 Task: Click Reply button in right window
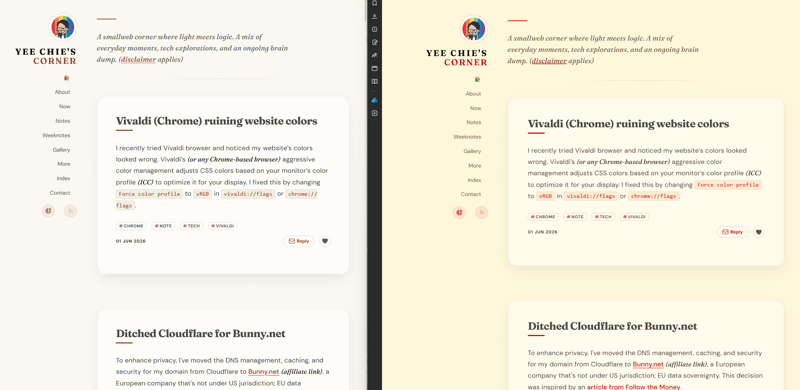(x=732, y=232)
